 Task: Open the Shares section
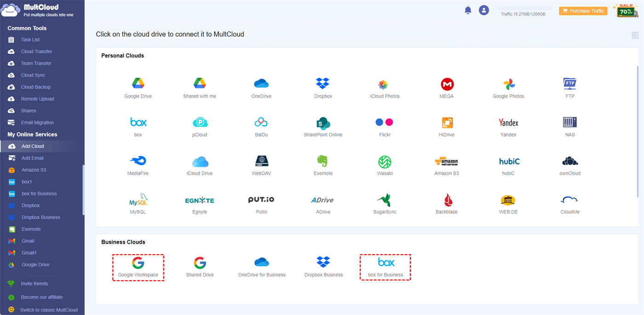(x=28, y=111)
